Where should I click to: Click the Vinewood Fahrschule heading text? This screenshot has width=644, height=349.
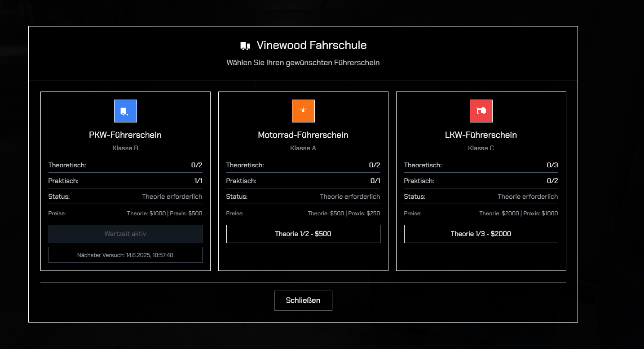point(312,45)
